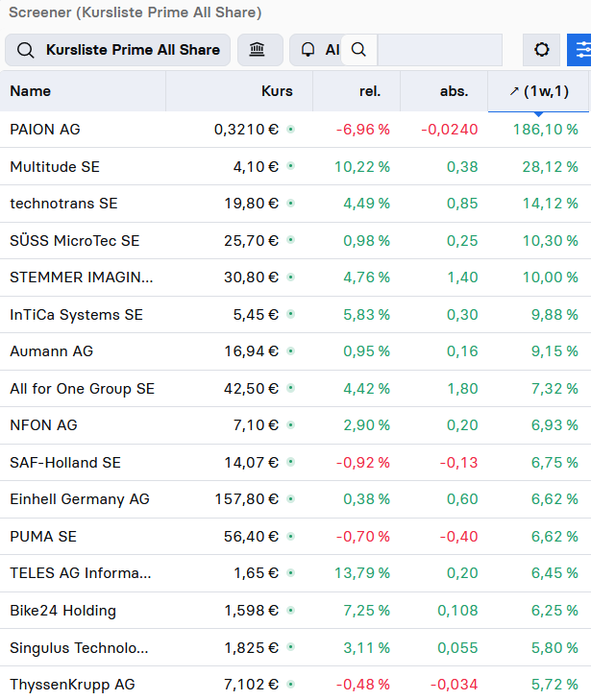The width and height of the screenshot is (591, 700).
Task: Click the 7,102 € ThyssenKrupp price
Action: click(251, 685)
